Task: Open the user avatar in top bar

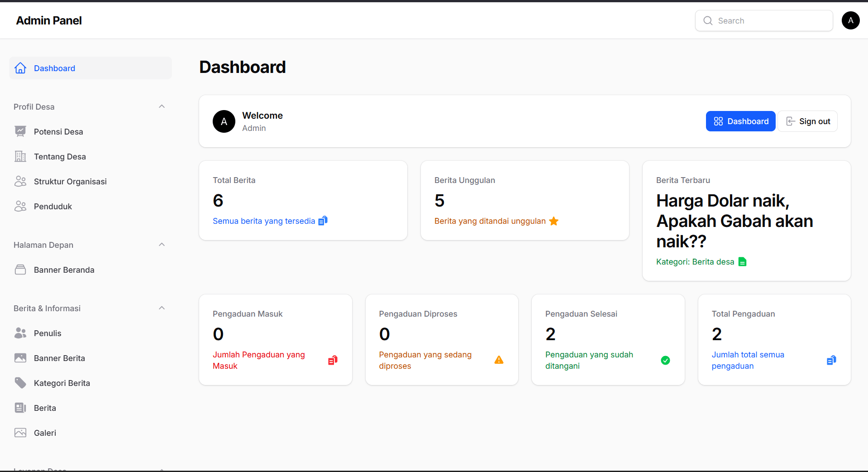Action: (850, 20)
